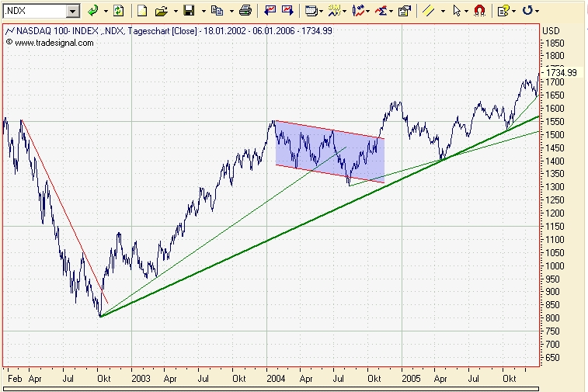Click the www.tradesignal.com copyright text
The height and width of the screenshot is (392, 588).
coord(50,43)
